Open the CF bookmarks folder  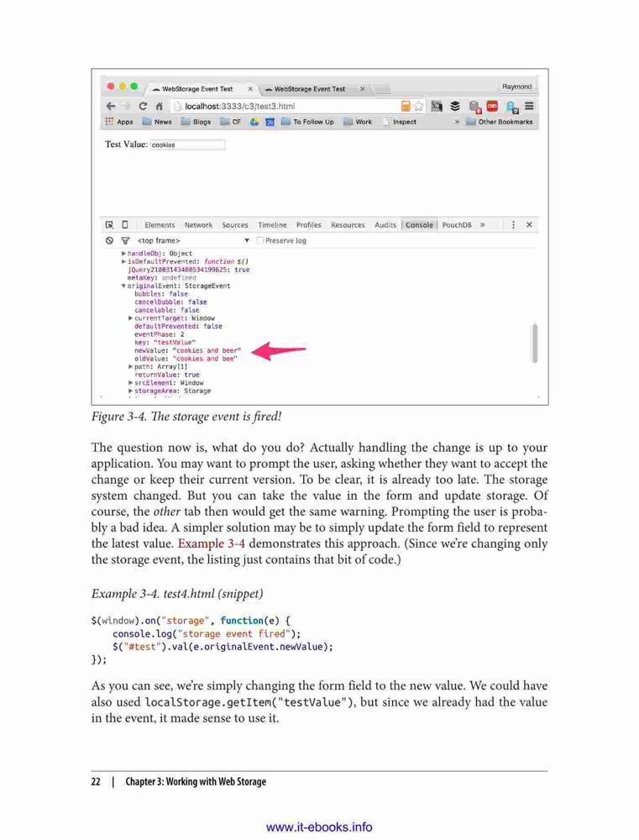(231, 122)
